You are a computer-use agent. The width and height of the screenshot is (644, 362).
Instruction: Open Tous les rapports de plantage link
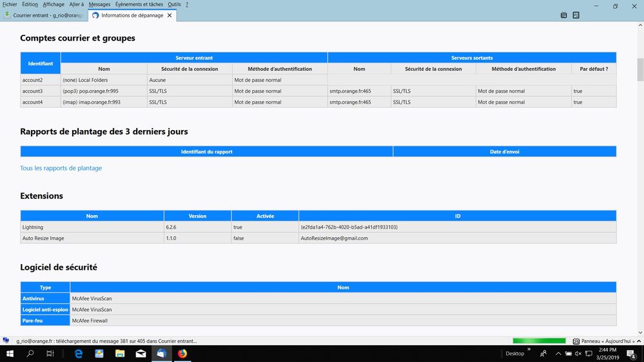tap(61, 168)
